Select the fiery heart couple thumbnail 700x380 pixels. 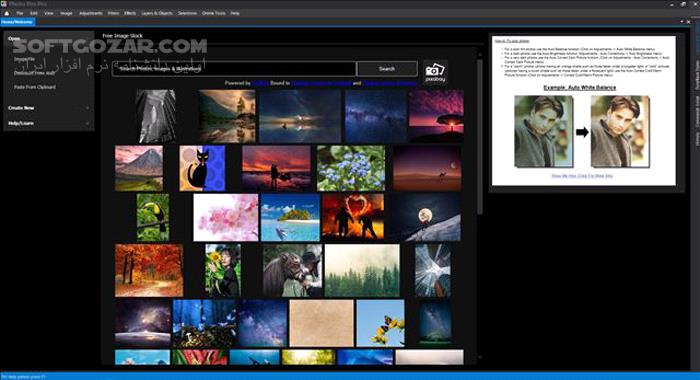click(x=353, y=217)
